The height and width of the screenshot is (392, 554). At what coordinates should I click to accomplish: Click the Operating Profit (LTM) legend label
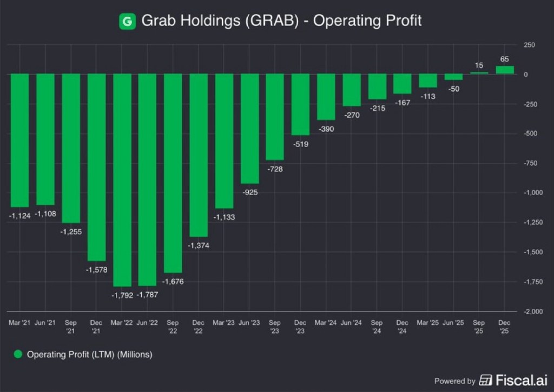[x=89, y=355]
